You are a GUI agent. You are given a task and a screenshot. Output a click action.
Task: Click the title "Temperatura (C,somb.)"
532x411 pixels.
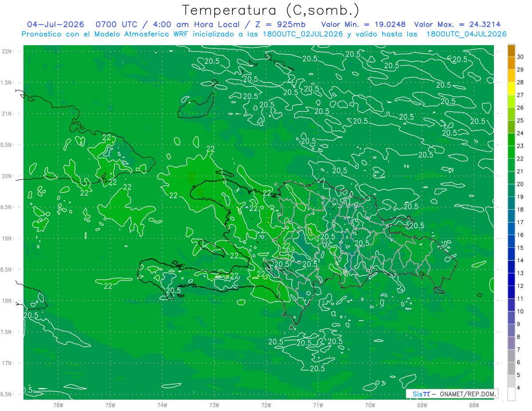pos(271,10)
